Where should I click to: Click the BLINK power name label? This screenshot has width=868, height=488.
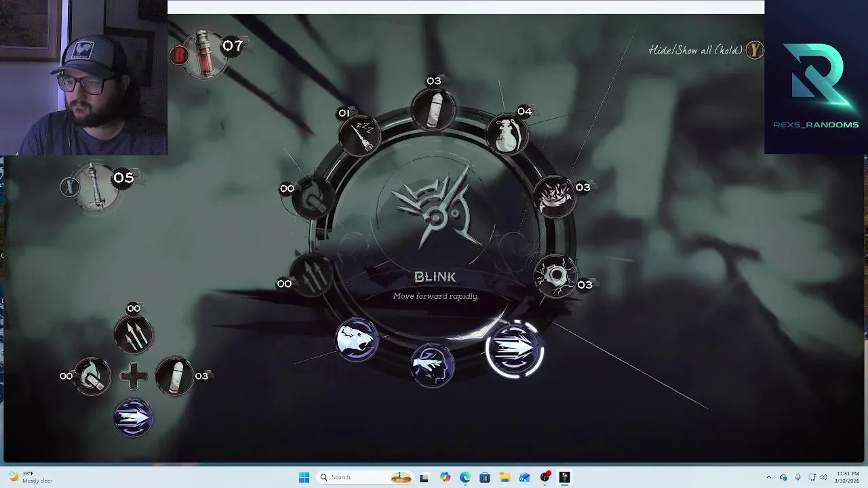tap(435, 277)
